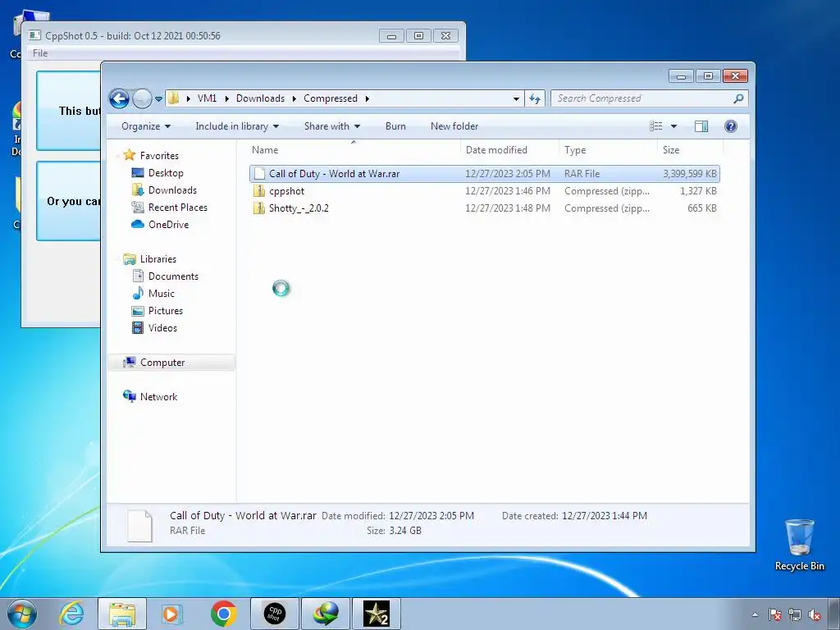Click New folder in the toolbar

coord(454,126)
